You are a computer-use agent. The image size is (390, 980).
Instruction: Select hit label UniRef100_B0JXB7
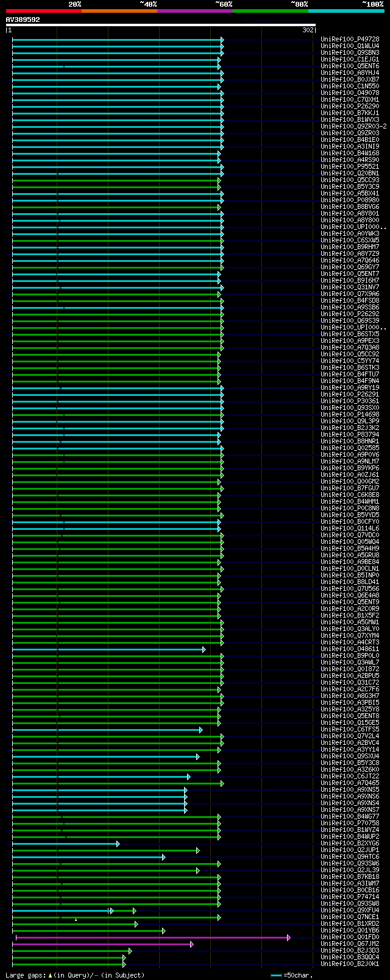tap(350, 79)
